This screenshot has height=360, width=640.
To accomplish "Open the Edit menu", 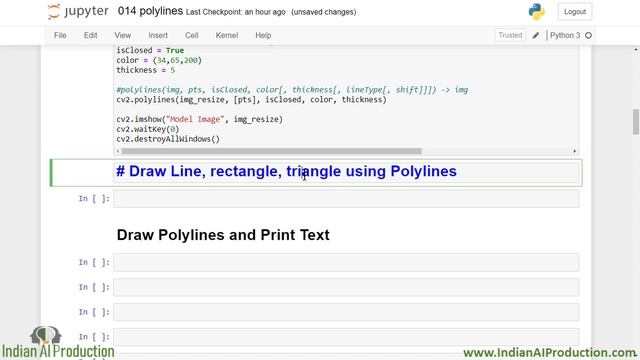I will [x=90, y=36].
